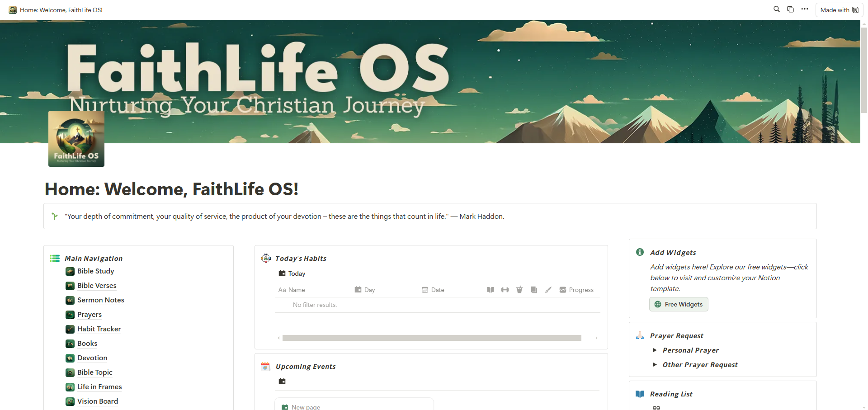Click the Bible Verses page icon

(70, 286)
